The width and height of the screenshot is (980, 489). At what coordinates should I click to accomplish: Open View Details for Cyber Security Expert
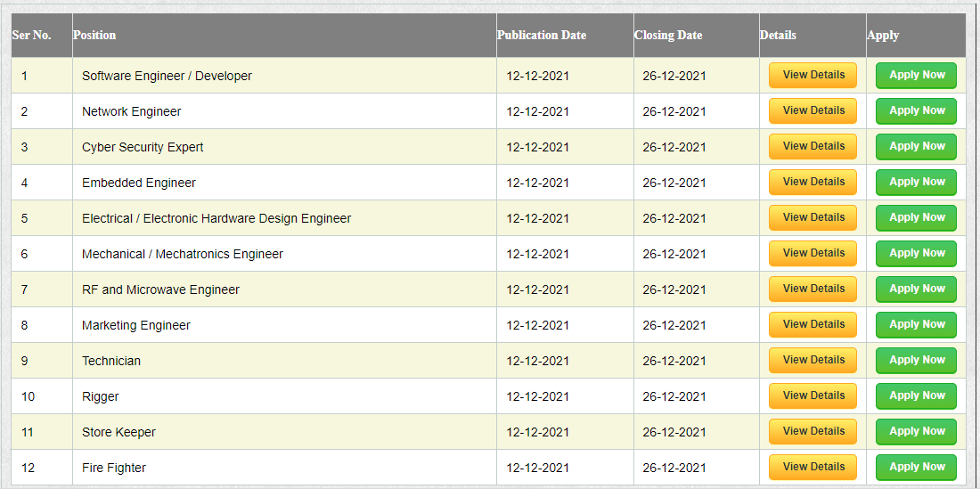(x=813, y=147)
